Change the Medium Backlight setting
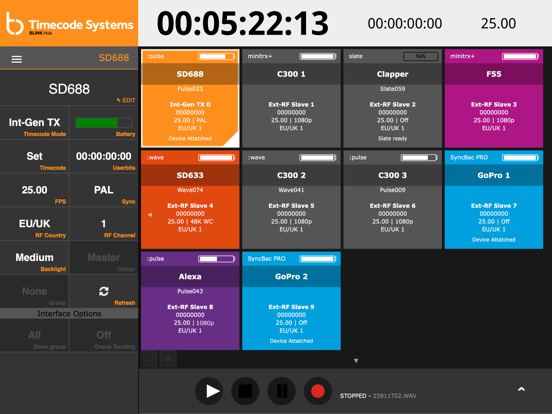Viewport: 552px width, 414px height. coord(34,258)
